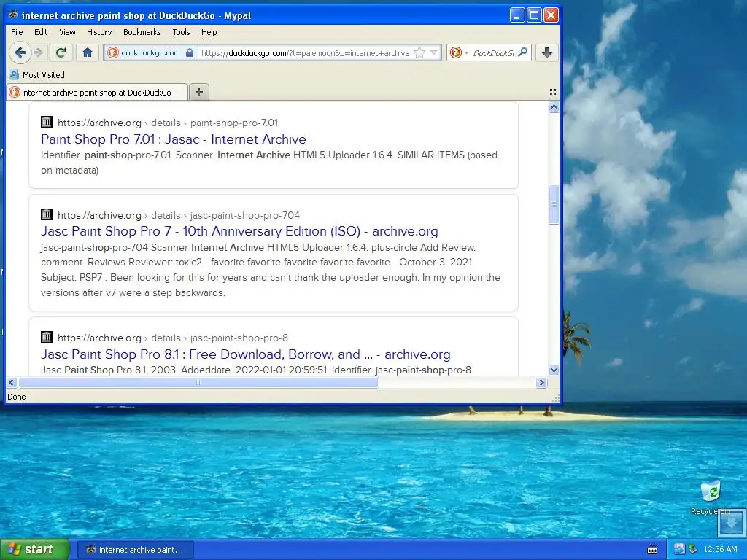This screenshot has height=560, width=747.
Task: Click the translucent download arrow desktop overlay
Action: point(732,524)
